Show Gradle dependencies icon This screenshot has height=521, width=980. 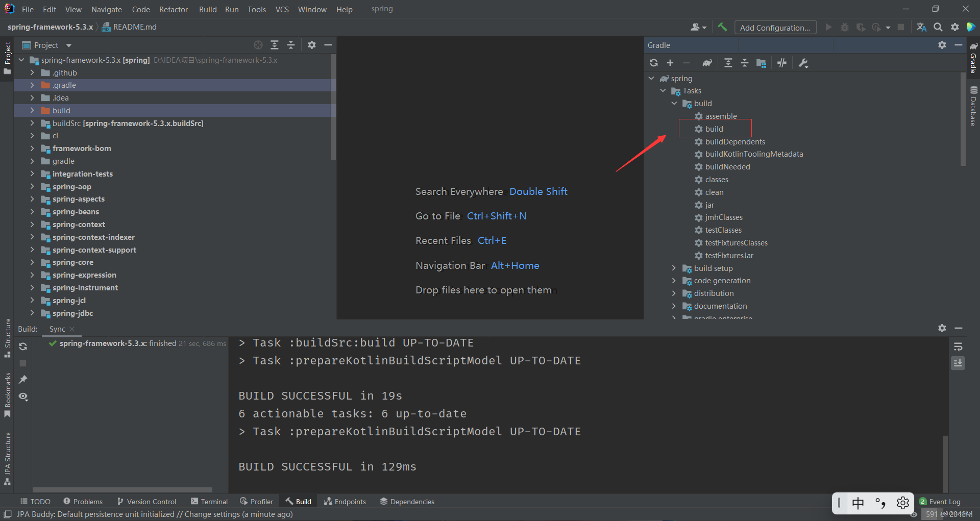(x=761, y=63)
